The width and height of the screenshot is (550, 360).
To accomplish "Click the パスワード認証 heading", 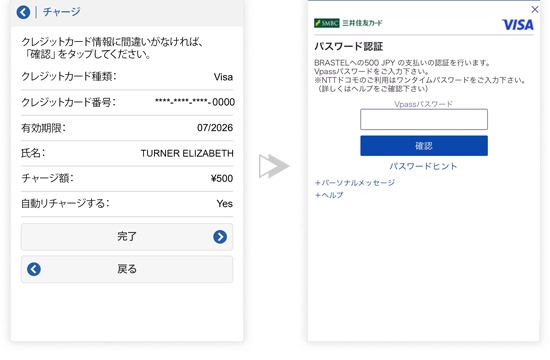I will click(348, 46).
